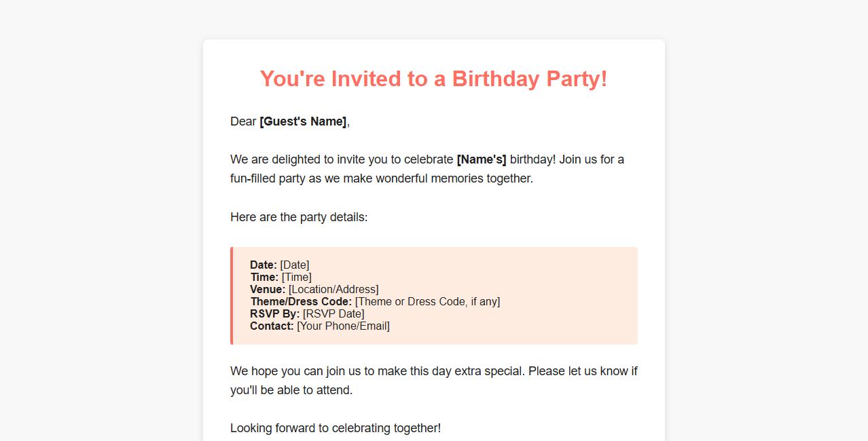Viewport: 868px width, 441px height.
Task: Click the bold "Venue:" label
Action: tap(268, 290)
